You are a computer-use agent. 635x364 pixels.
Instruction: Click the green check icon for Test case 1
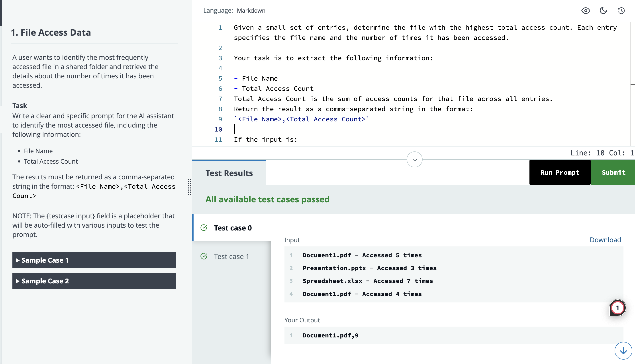point(204,256)
